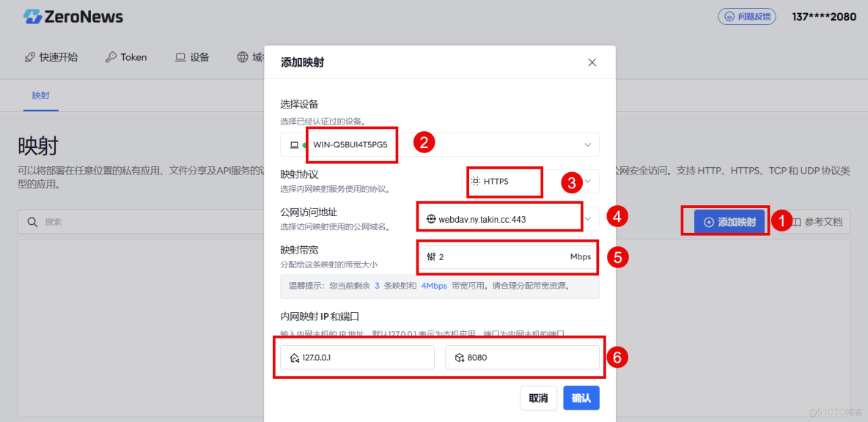Click the globe icon before webdav.ny.takin.cc:443

432,216
